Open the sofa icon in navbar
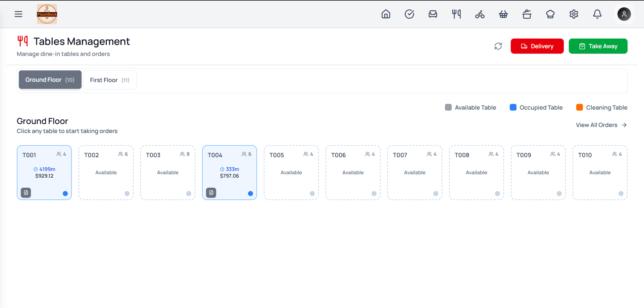This screenshot has height=308, width=644. [433, 14]
